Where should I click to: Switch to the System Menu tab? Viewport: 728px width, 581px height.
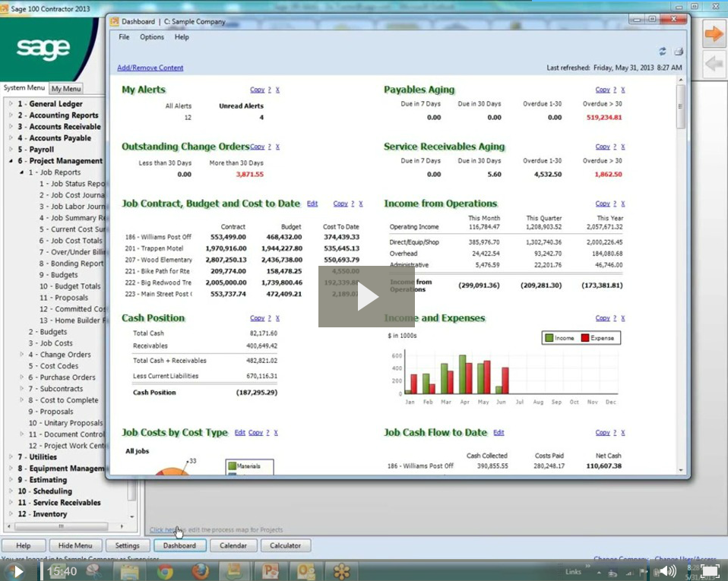click(x=24, y=87)
